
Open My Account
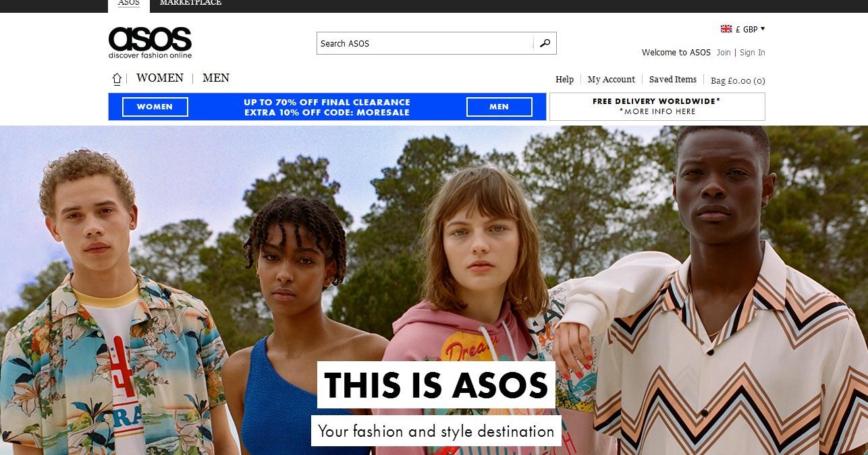(x=612, y=80)
